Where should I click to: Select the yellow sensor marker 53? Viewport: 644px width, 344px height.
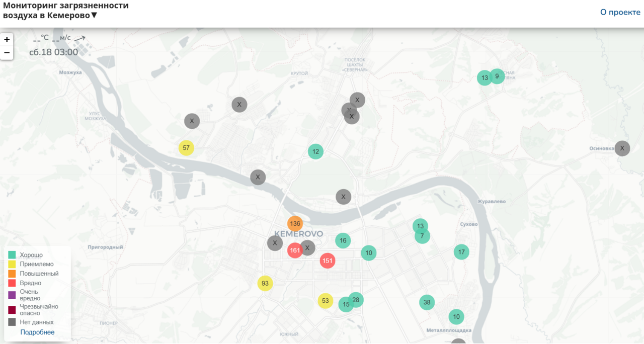click(x=326, y=301)
